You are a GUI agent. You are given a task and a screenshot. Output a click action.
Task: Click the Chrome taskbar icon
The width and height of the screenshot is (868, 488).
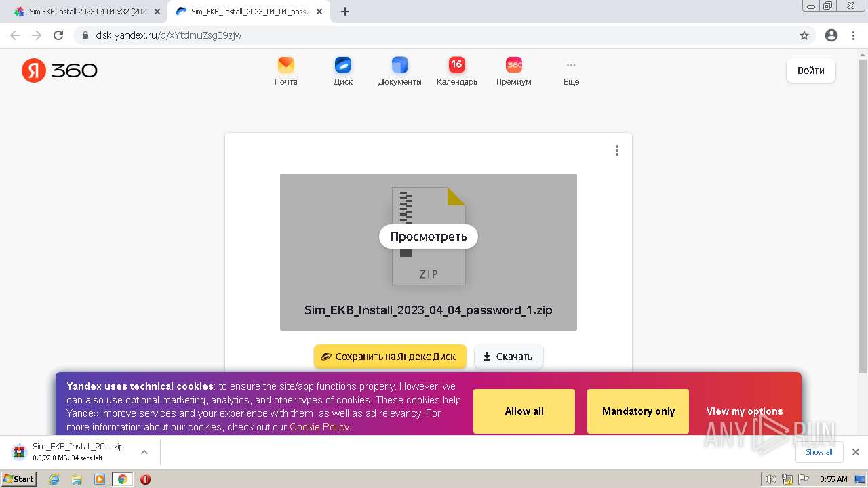pos(122,479)
